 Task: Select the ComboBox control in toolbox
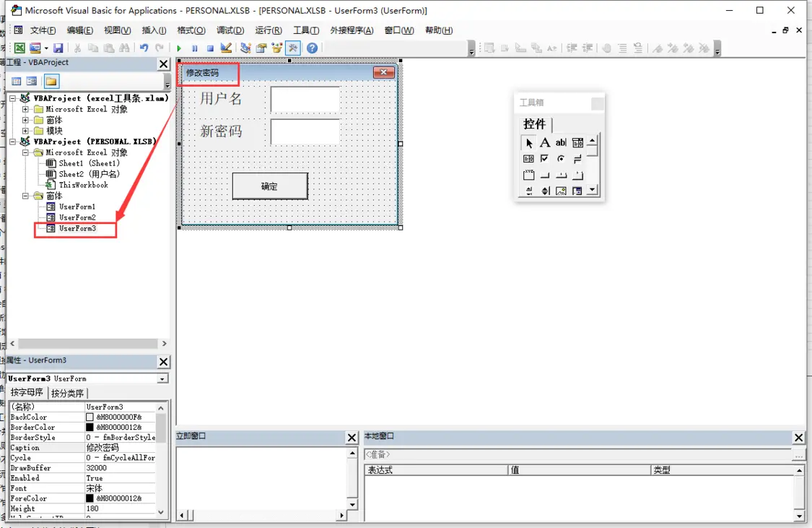[x=577, y=142]
